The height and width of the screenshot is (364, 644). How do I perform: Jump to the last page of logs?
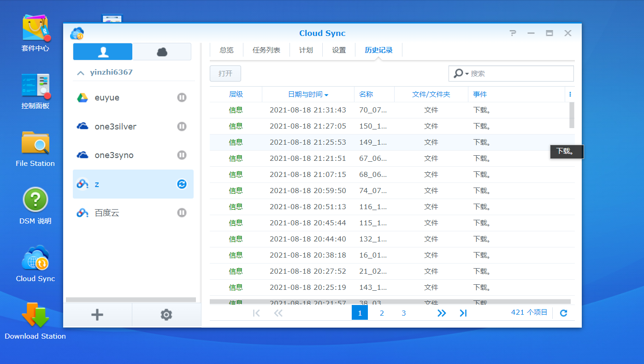point(463,313)
